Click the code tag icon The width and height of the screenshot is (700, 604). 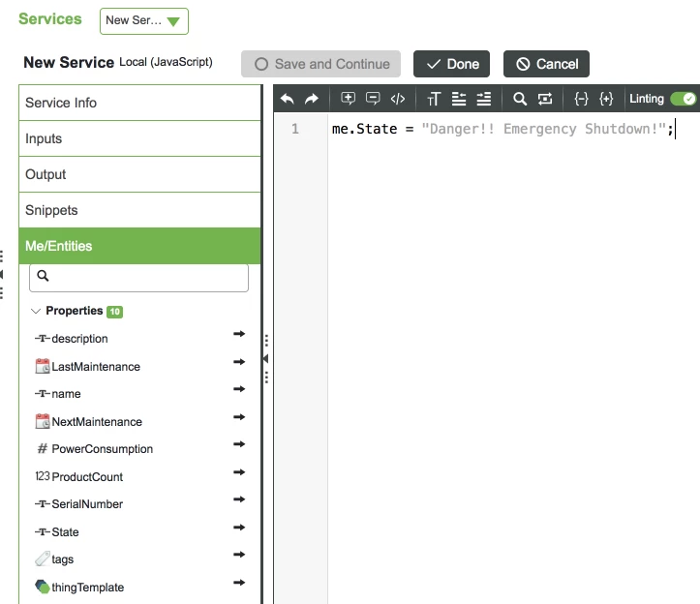pyautogui.click(x=398, y=99)
